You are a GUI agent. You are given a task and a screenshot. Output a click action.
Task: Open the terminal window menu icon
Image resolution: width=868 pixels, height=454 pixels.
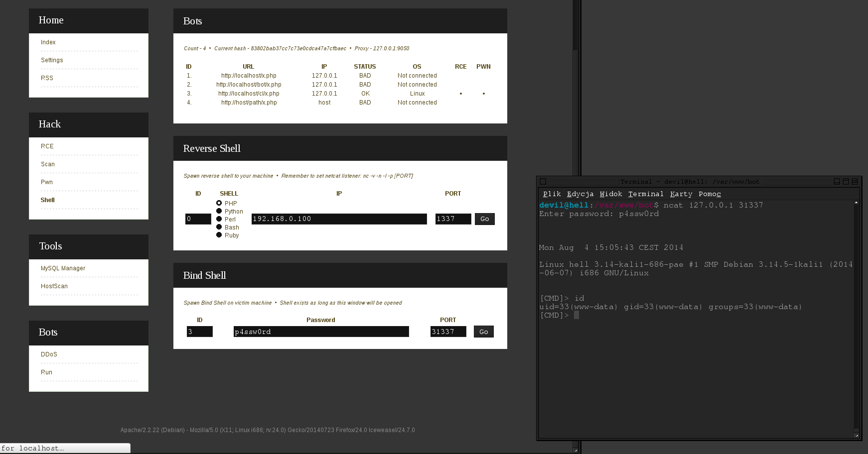click(x=543, y=182)
